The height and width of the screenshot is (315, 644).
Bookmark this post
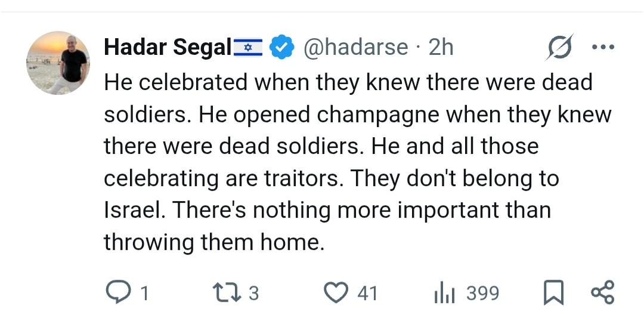pyautogui.click(x=553, y=292)
